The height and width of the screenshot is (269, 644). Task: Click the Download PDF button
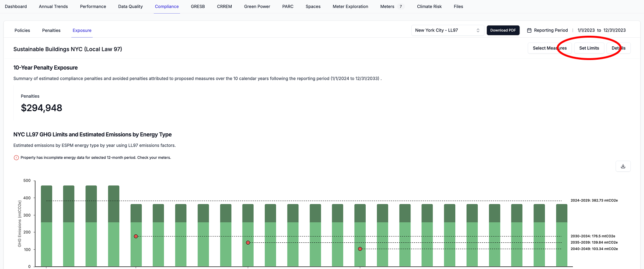[503, 30]
